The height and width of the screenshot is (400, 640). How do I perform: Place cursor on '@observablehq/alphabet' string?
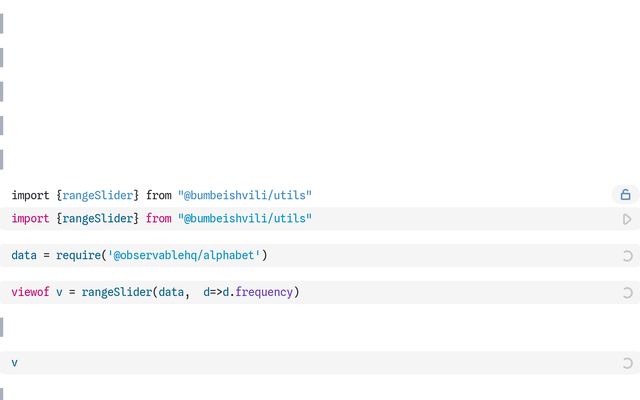tap(187, 256)
